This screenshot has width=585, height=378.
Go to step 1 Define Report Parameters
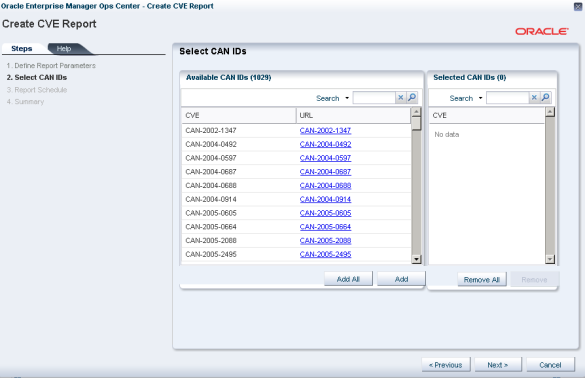51,66
